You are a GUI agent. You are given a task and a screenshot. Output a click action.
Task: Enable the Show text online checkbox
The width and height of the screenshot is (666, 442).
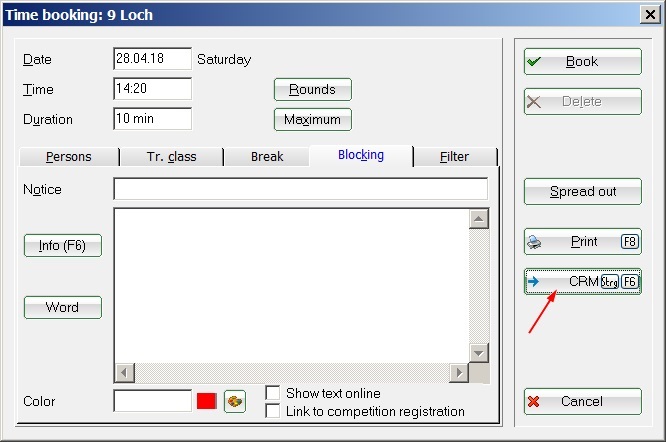[273, 393]
